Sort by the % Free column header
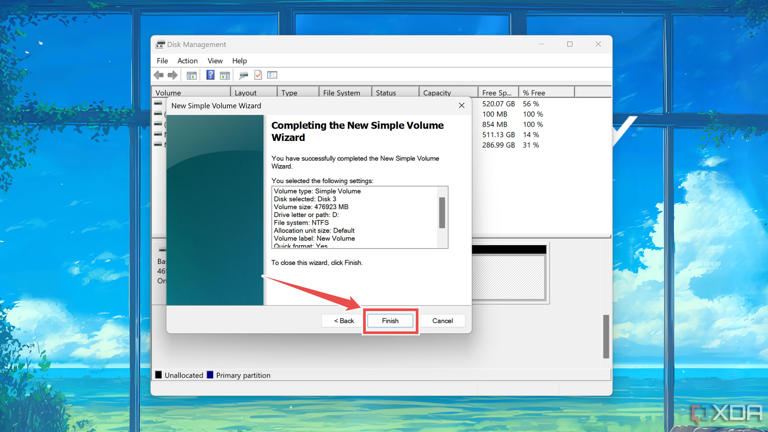Screen dimensions: 768x432 click(545, 93)
